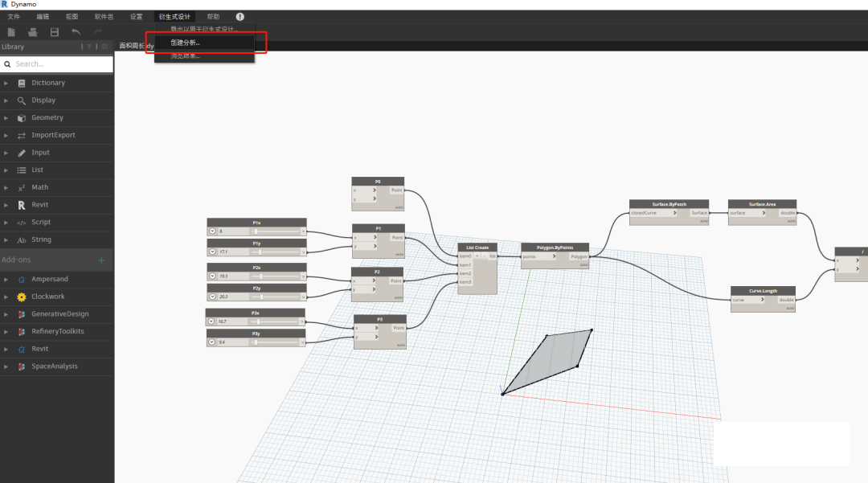Image resolution: width=868 pixels, height=483 pixels.
Task: Expand the Display library category
Action: (6, 100)
